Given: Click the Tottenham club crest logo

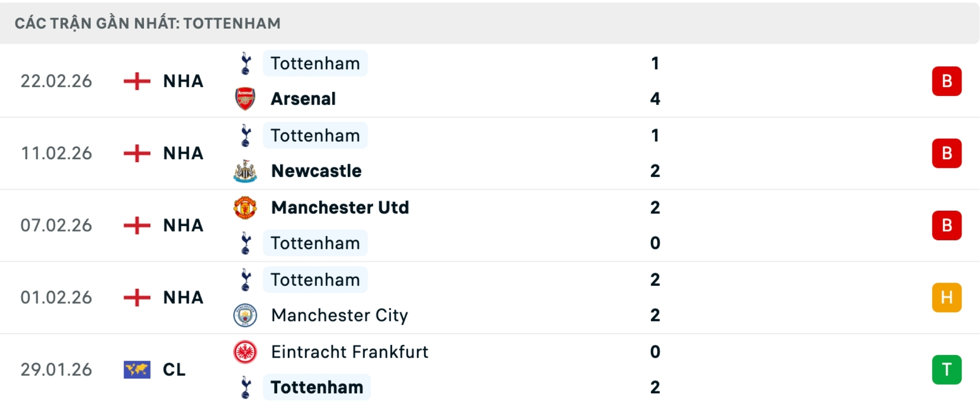Looking at the screenshot, I should [246, 63].
